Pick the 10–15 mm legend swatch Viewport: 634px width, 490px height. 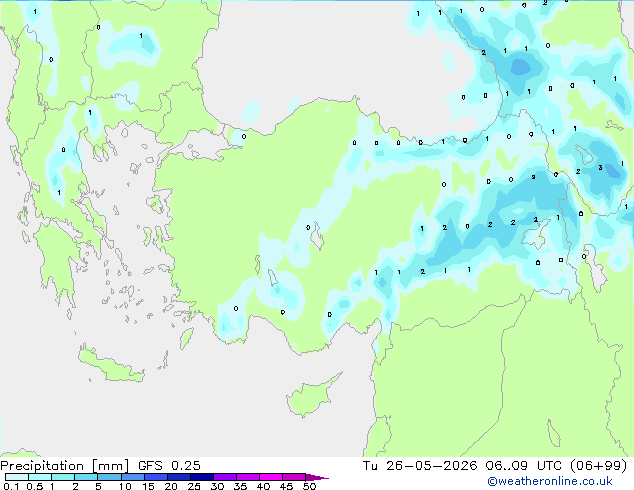coord(132,477)
